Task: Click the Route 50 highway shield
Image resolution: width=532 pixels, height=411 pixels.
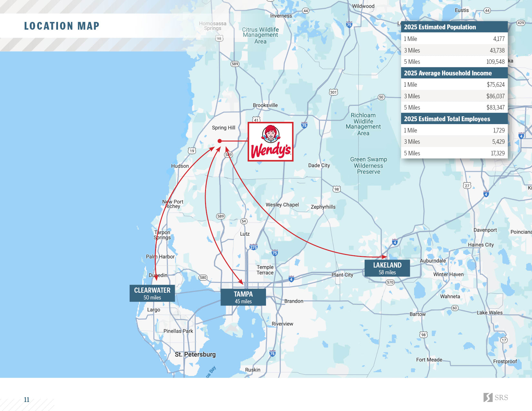Action: tap(381, 97)
